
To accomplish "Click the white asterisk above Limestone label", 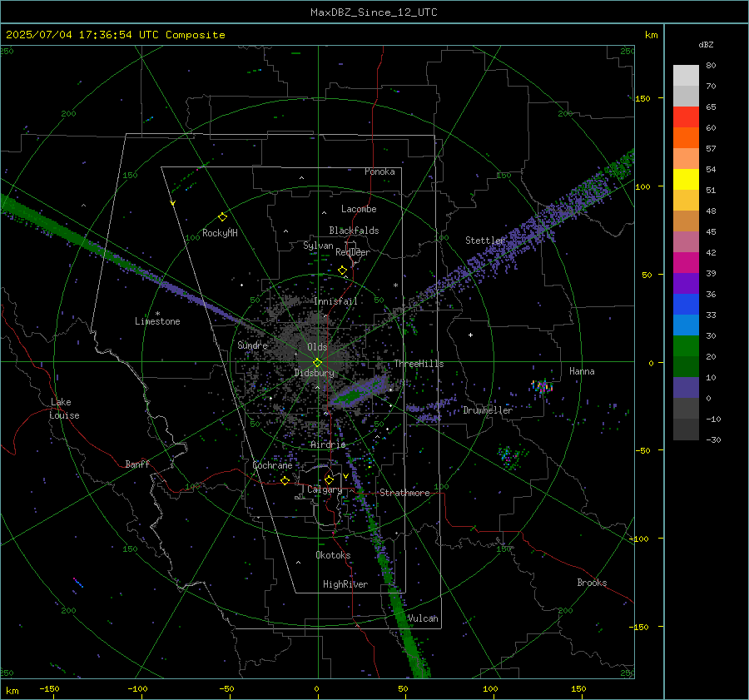I will [157, 314].
